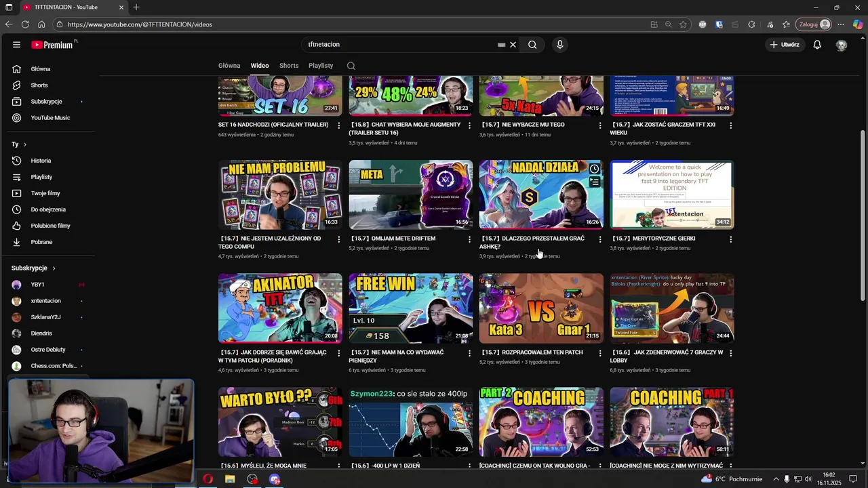Start voice search with the microphone icon

click(559, 45)
